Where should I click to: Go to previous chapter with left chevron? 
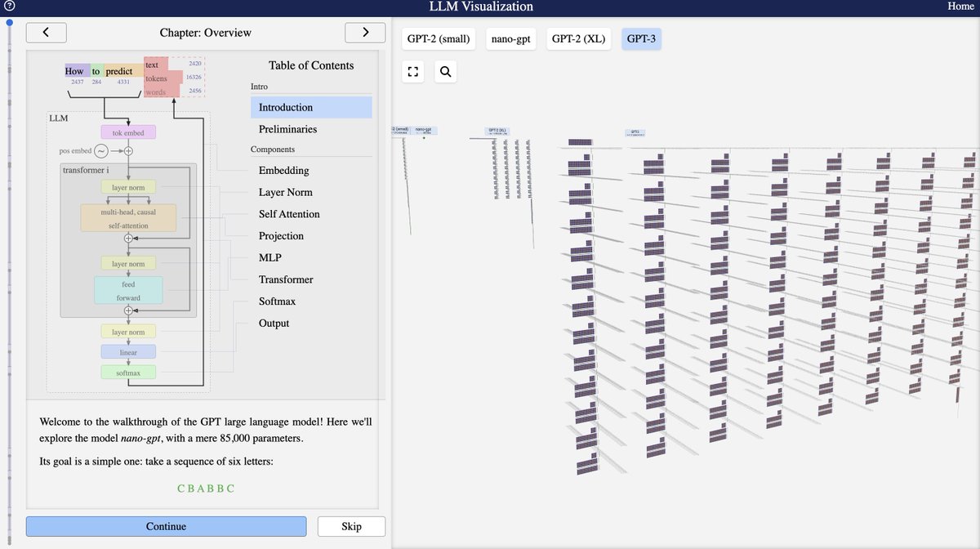[x=47, y=33]
